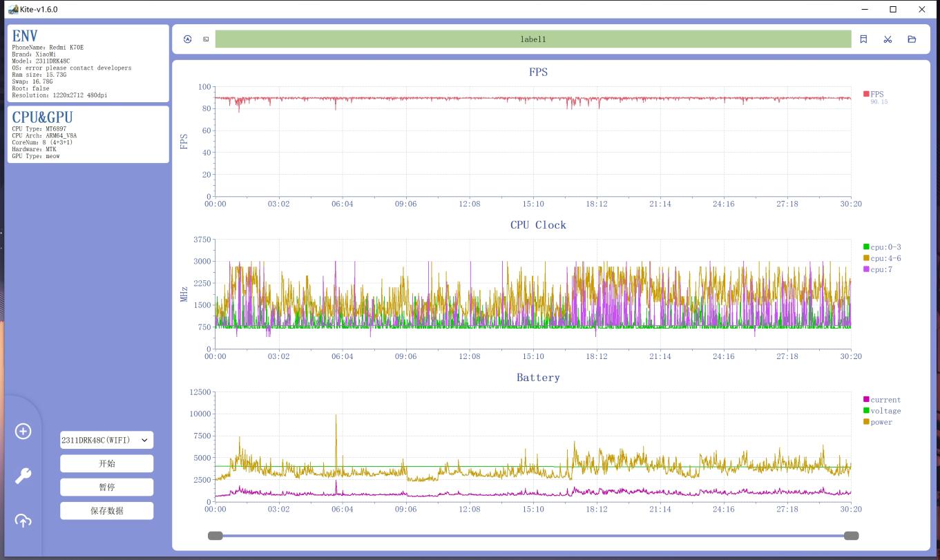The width and height of the screenshot is (940, 560).
Task: Toggle the FPS series in the legend
Action: (x=876, y=94)
